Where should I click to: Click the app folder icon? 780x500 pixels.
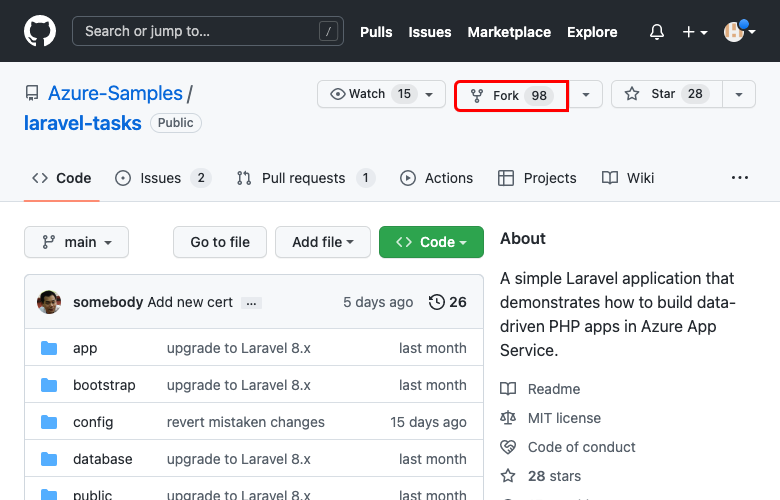click(49, 349)
